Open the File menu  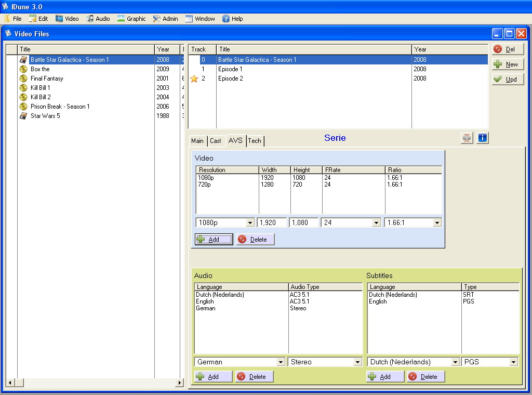click(x=13, y=19)
